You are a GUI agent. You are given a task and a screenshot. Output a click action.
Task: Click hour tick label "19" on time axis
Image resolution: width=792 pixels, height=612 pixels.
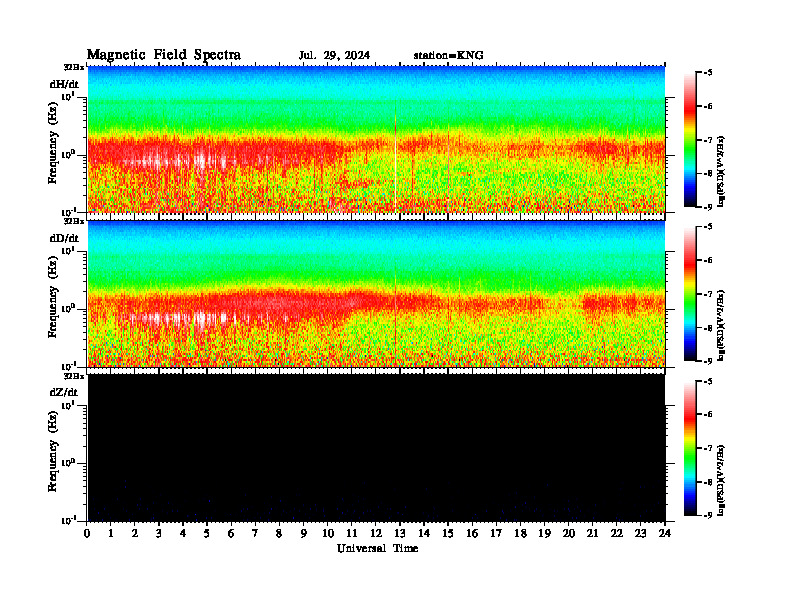[x=544, y=533]
